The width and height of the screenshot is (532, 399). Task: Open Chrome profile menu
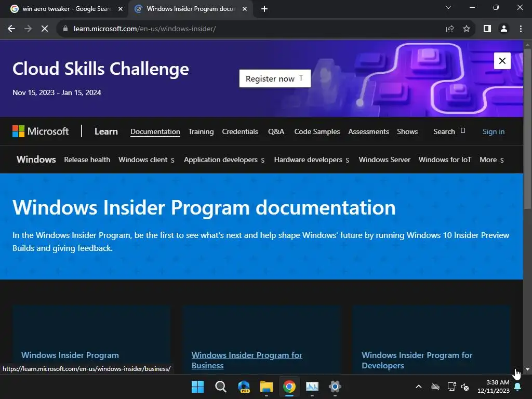tap(504, 29)
